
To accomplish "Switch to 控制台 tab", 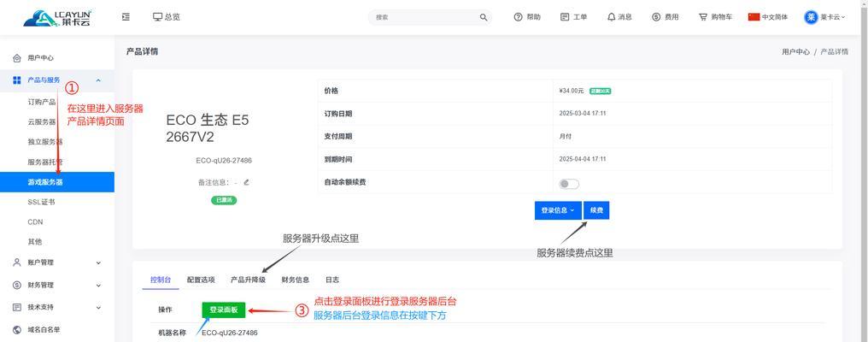I will (x=161, y=280).
